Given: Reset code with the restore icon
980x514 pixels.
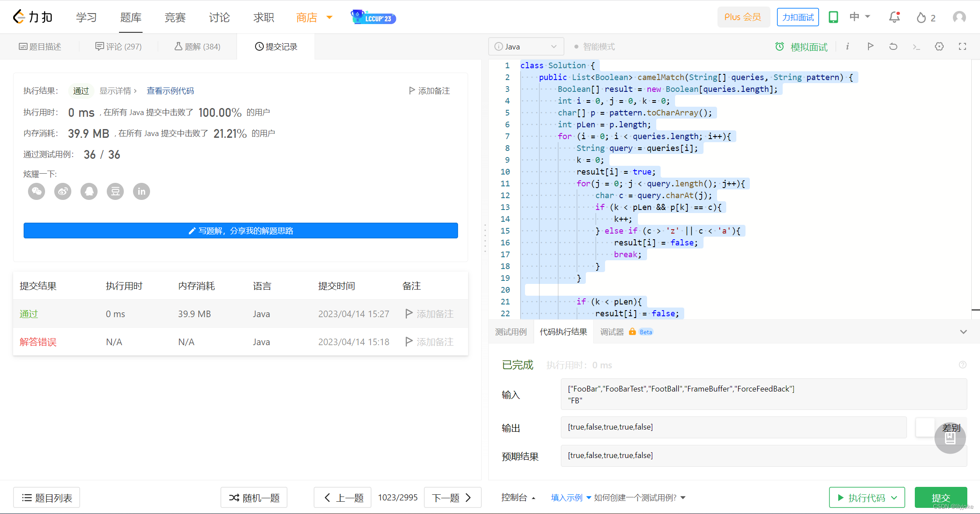Looking at the screenshot, I should click(x=893, y=46).
